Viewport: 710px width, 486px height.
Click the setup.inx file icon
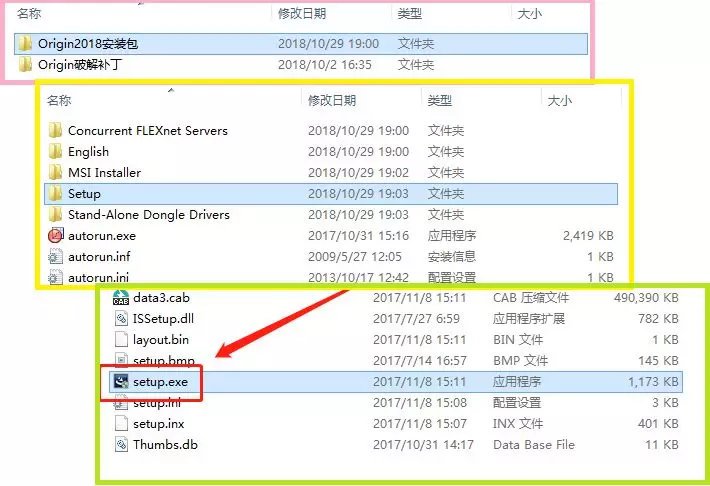(x=121, y=423)
